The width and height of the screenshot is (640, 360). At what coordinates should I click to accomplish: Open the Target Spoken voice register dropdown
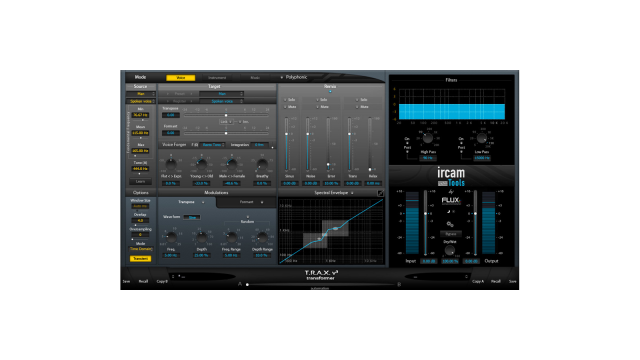[222, 101]
